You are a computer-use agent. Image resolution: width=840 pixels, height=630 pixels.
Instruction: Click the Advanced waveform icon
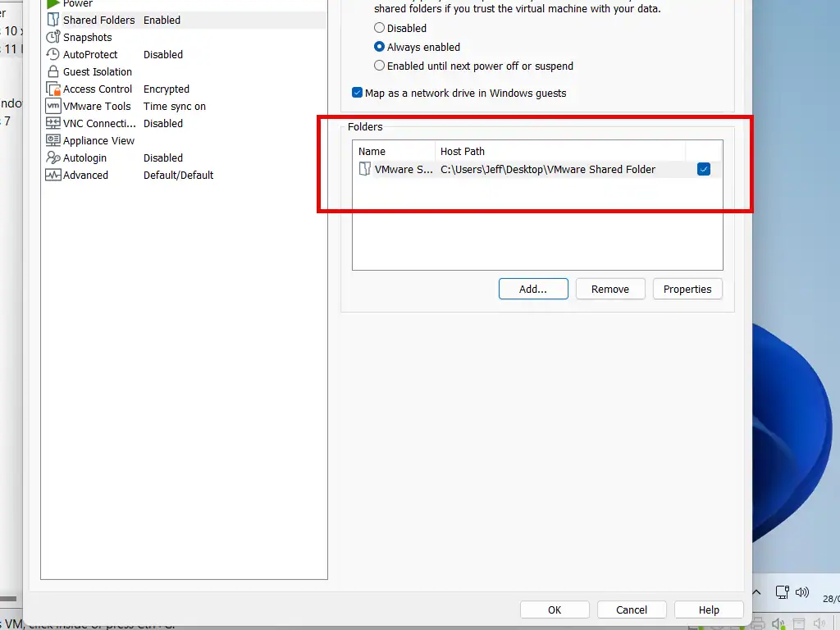pyautogui.click(x=53, y=176)
